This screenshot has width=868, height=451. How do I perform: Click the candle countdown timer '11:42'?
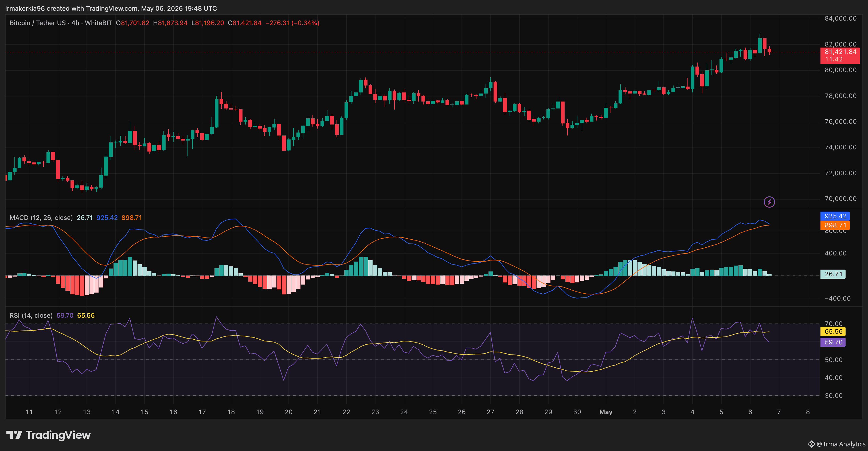834,59
